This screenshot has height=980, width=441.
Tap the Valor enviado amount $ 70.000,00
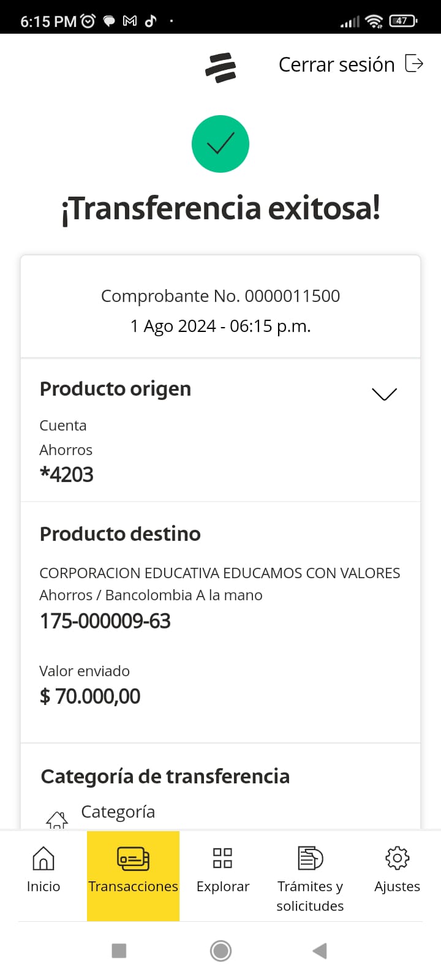(90, 696)
